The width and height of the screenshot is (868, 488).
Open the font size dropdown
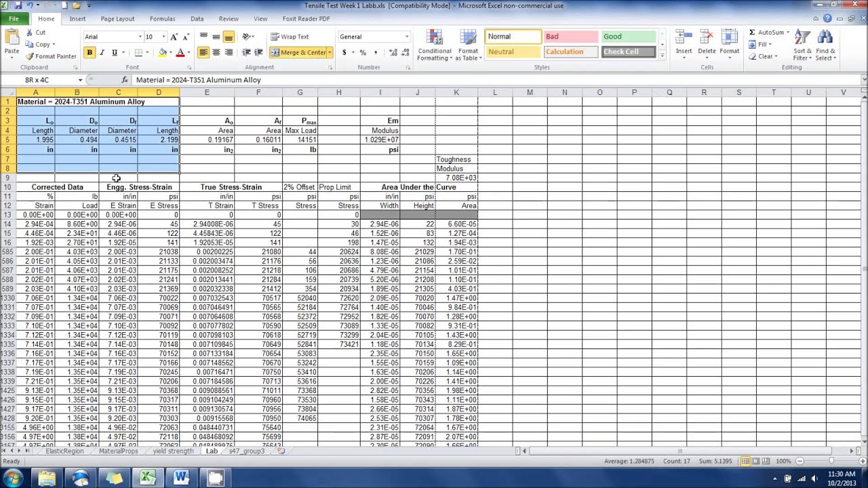point(164,37)
